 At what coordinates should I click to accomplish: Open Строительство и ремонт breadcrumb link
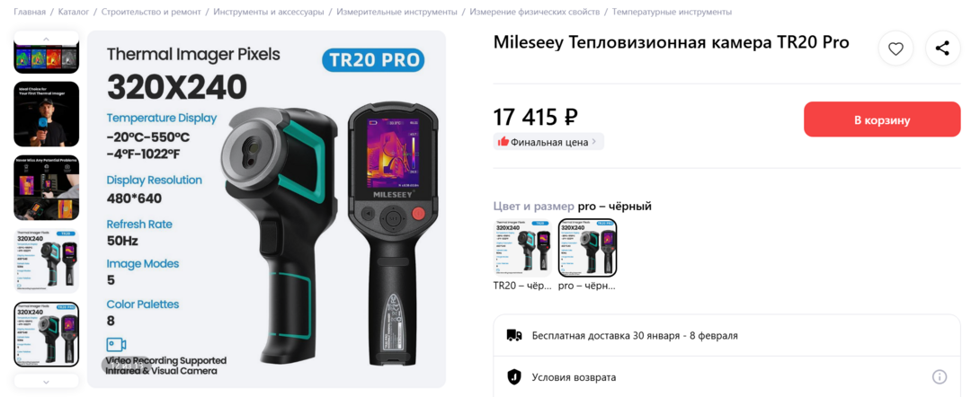click(x=151, y=12)
